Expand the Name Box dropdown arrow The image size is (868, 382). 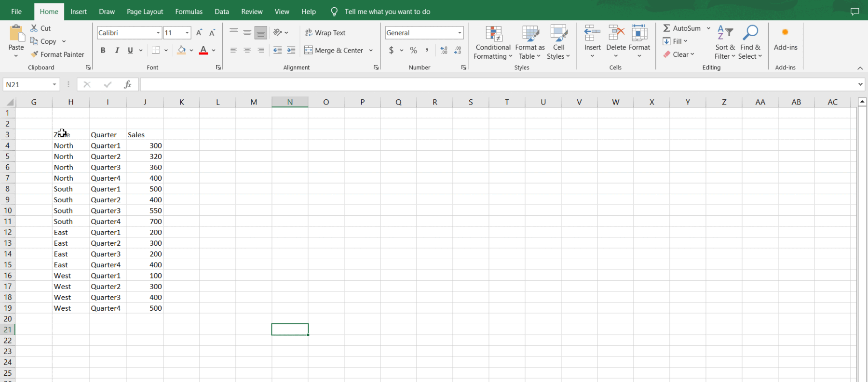pyautogui.click(x=54, y=84)
